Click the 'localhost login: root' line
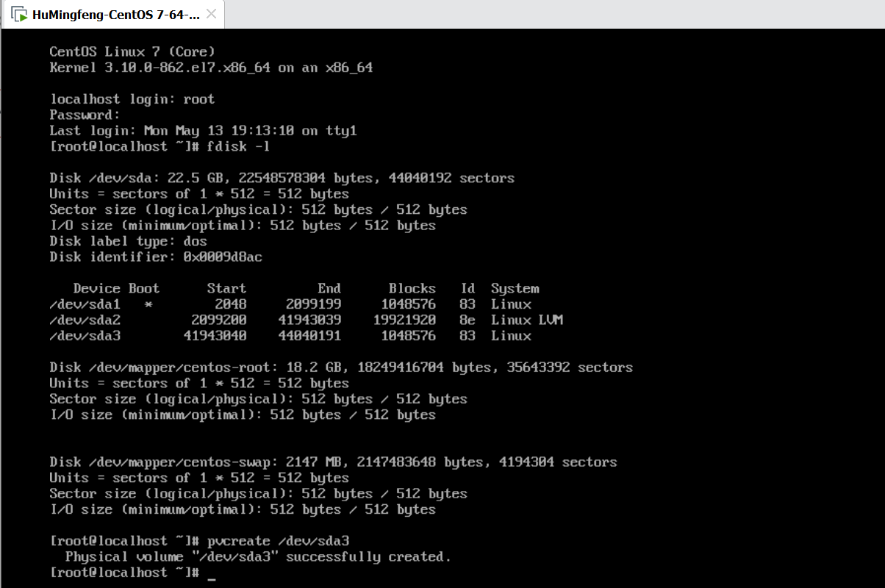 tap(132, 99)
